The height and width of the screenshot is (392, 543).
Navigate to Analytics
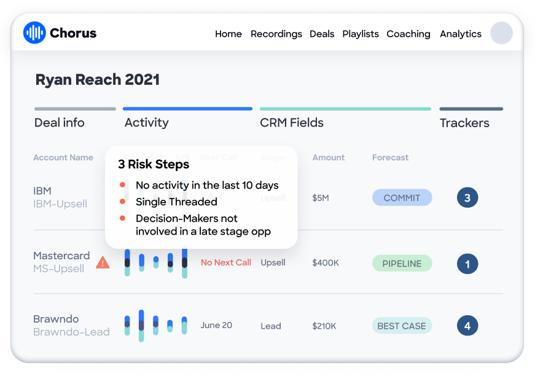click(x=461, y=34)
